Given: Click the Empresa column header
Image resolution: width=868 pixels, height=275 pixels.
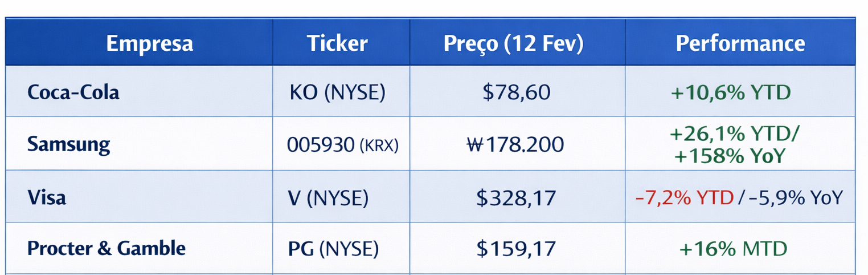Looking at the screenshot, I should [149, 44].
